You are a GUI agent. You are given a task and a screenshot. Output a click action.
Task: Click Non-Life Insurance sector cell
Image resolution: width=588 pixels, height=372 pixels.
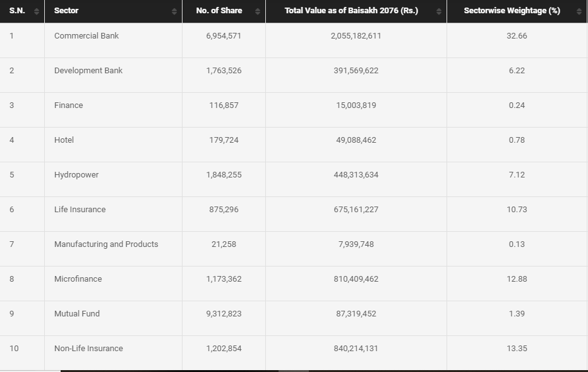coord(113,353)
